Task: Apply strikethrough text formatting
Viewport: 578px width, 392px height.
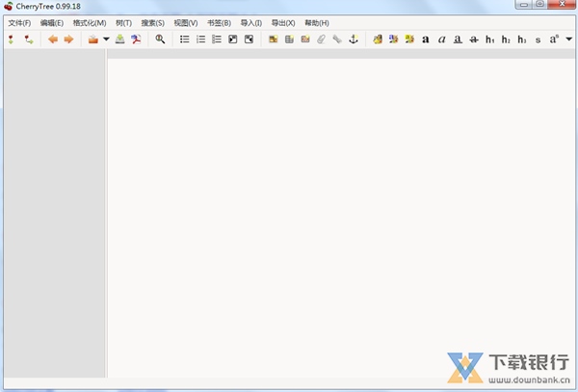Action: pos(473,39)
